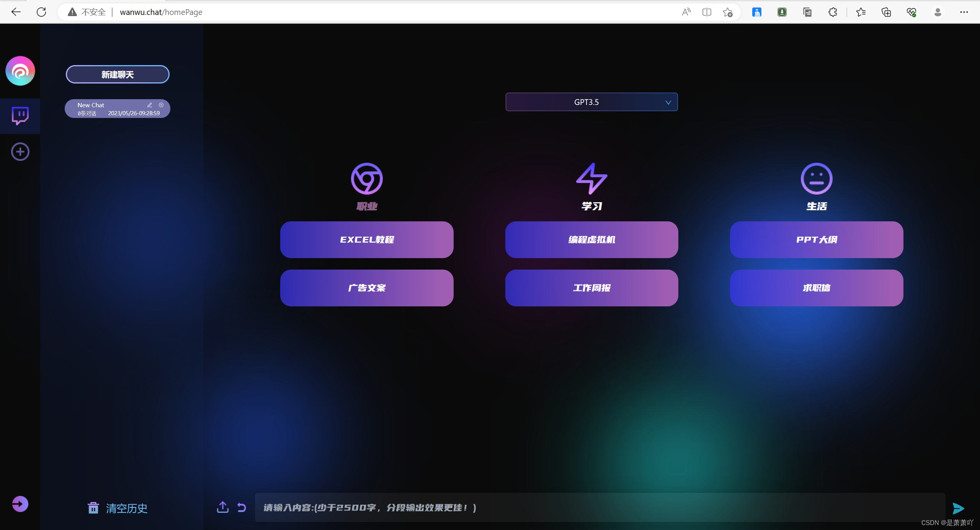Click the 学习 heading label

pos(591,206)
